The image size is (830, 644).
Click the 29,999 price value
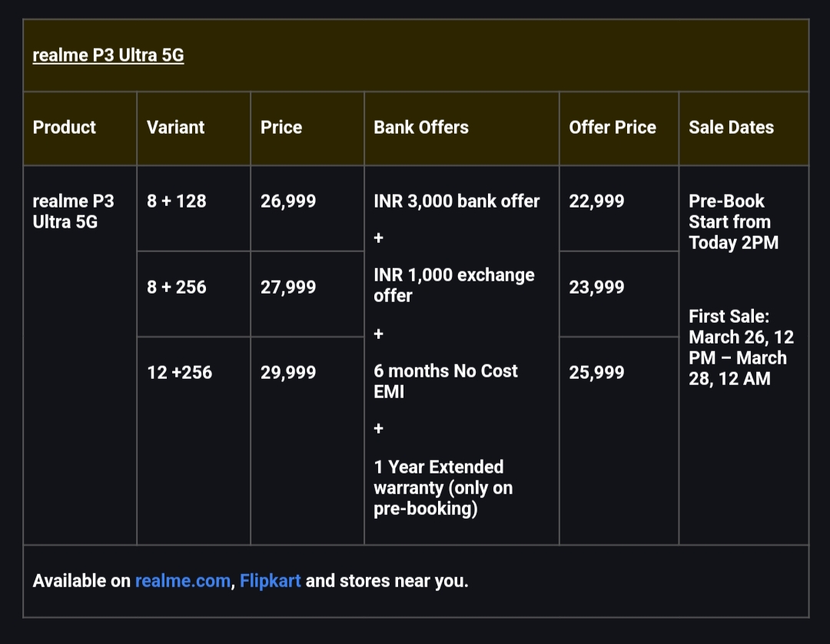(288, 373)
